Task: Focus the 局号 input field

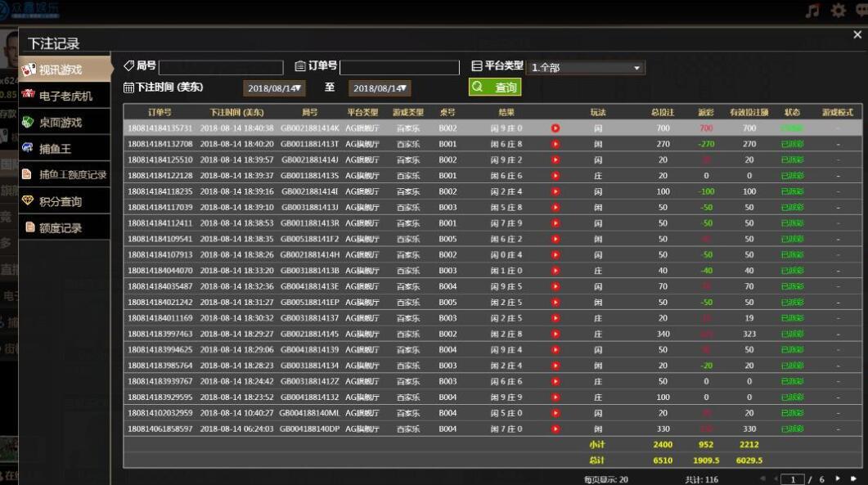Action: coord(221,68)
